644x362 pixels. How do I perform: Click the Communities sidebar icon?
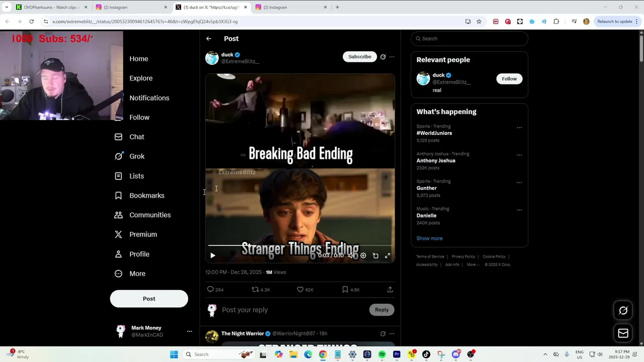pos(118,215)
